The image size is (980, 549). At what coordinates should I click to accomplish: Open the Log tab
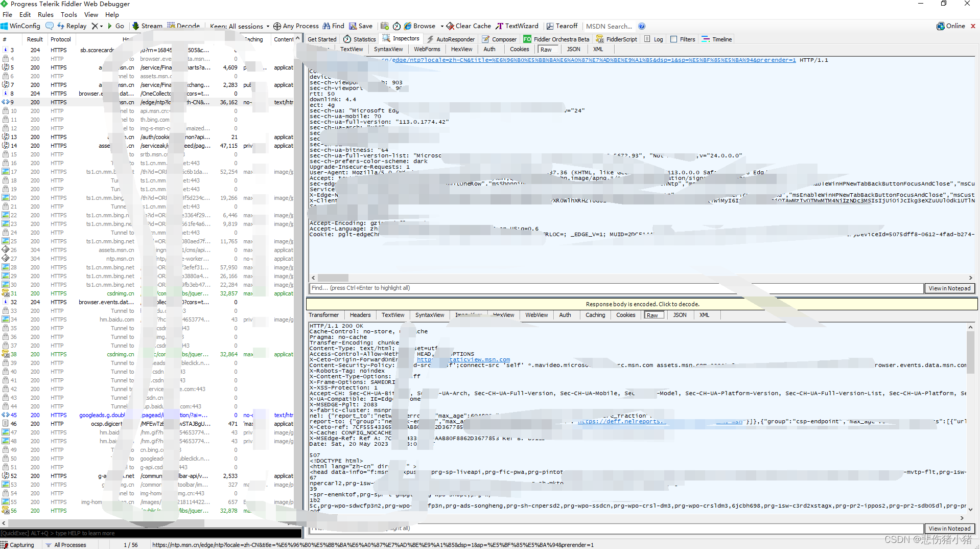[x=654, y=39]
